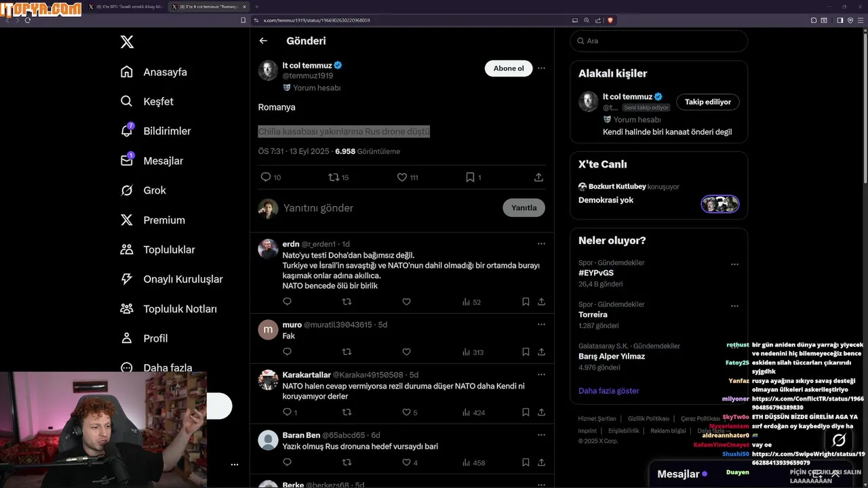The width and height of the screenshot is (868, 488).
Task: Open Gizlilik Politikası link
Action: 648,419
